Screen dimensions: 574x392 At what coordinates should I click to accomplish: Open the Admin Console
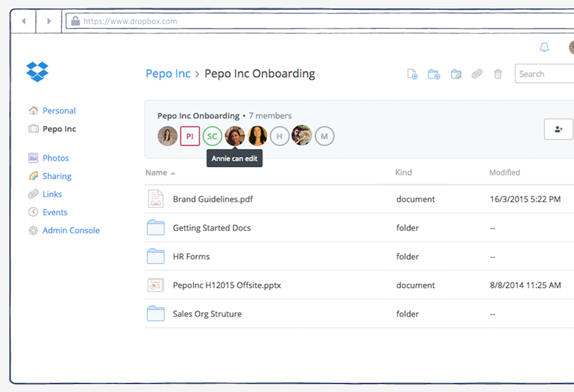[x=71, y=230]
